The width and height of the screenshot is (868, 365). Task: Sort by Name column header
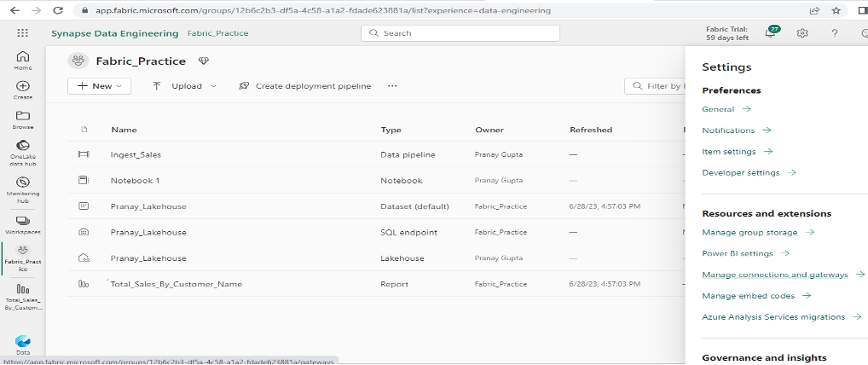click(124, 130)
